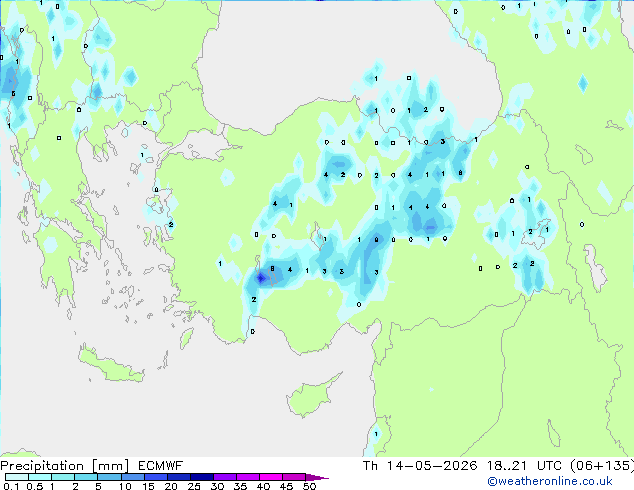Click the 0.1–0.5 mm legend color swatch
The image size is (634, 490).
[x=17, y=477]
